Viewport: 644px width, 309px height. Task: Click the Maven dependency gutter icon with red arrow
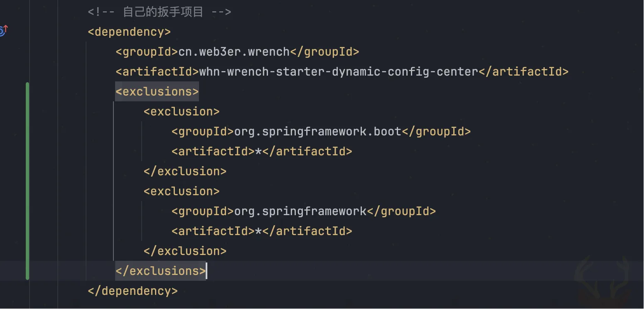tap(3, 30)
